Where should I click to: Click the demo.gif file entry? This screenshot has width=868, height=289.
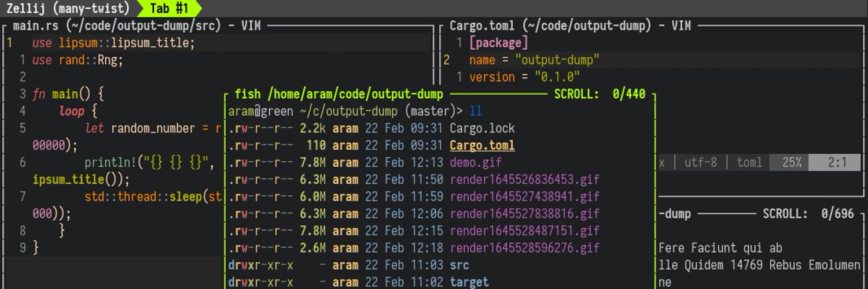[x=476, y=162]
